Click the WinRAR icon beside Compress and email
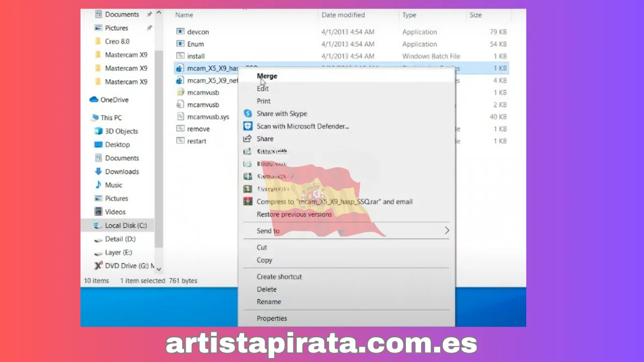The image size is (644, 362). pos(248,202)
